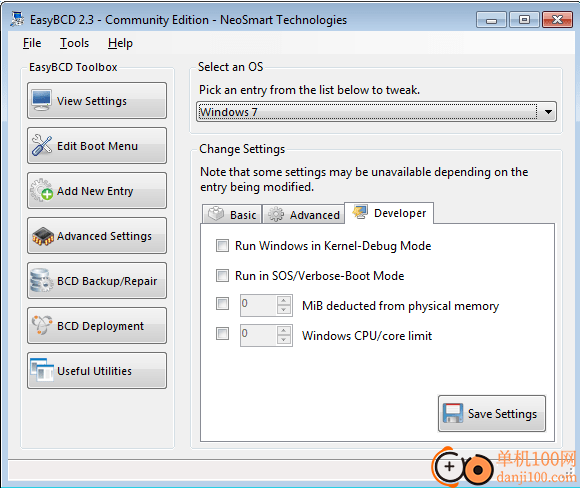Open the Help menu
The width and height of the screenshot is (580, 488).
point(120,43)
